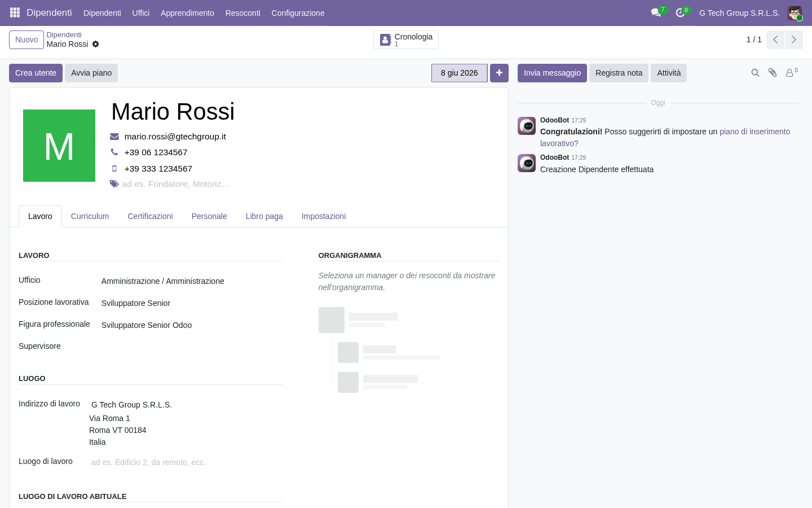The image size is (812, 508).
Task: Search messages with the magnifier icon
Action: coord(756,73)
